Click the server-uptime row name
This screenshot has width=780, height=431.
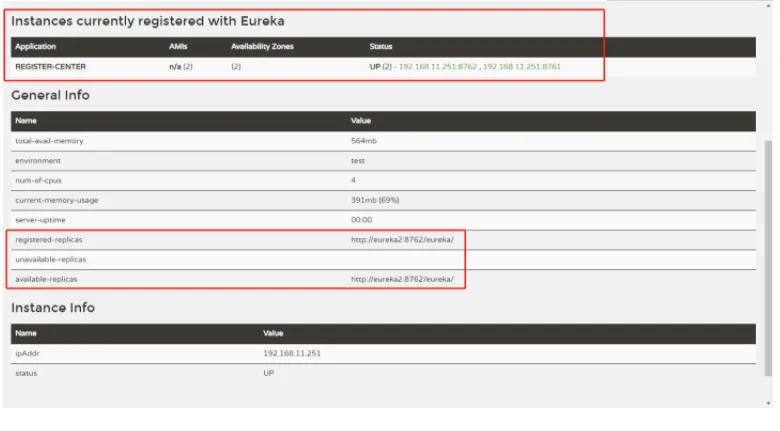[x=40, y=220]
